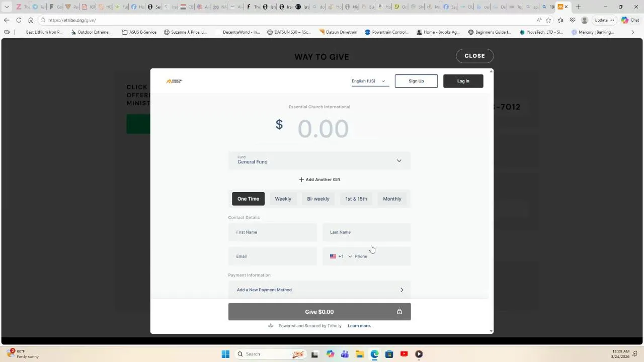Switch giving frequency to Monthly
This screenshot has width=644, height=362.
pos(392,199)
